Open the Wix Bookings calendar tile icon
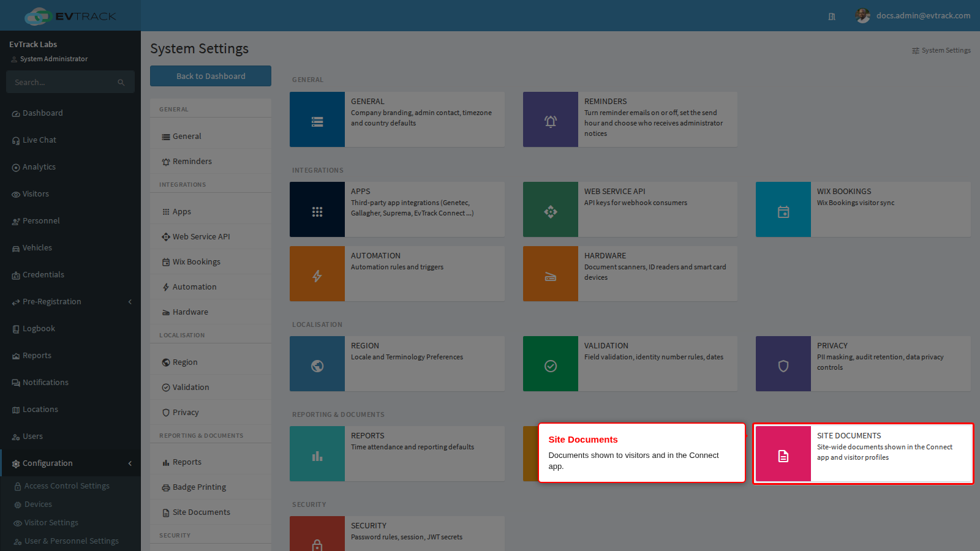Viewport: 980px width, 551px height. coord(783,209)
